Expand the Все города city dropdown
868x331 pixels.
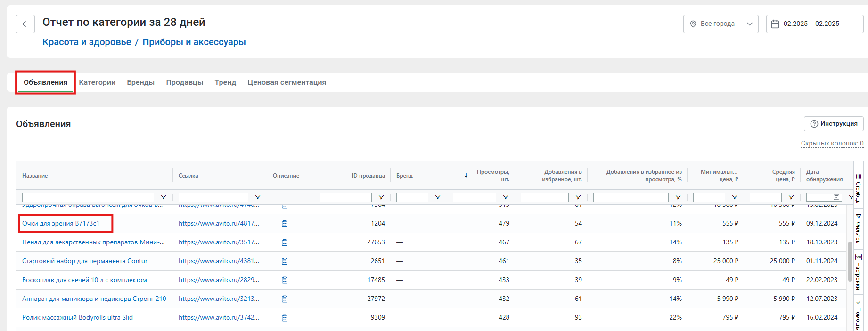click(x=721, y=24)
